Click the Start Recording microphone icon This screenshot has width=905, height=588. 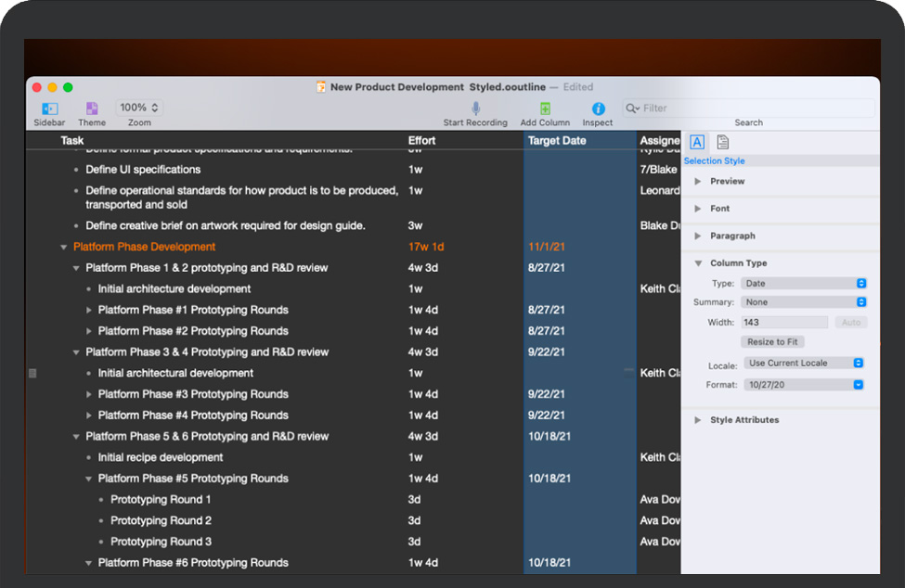point(475,109)
